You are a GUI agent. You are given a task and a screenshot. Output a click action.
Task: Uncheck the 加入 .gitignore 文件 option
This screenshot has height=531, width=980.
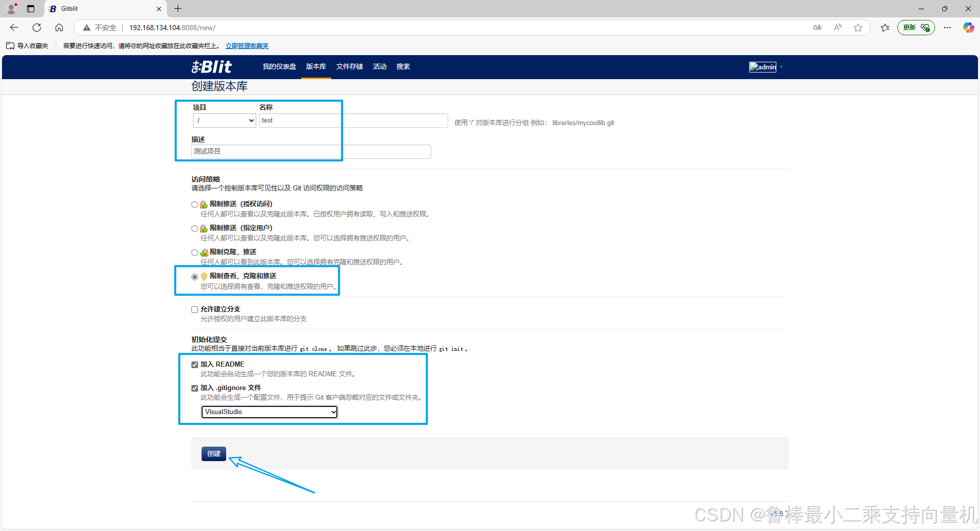[x=194, y=388]
